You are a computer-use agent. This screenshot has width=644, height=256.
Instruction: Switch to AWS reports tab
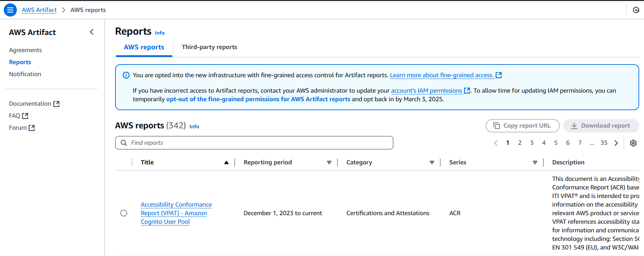144,47
